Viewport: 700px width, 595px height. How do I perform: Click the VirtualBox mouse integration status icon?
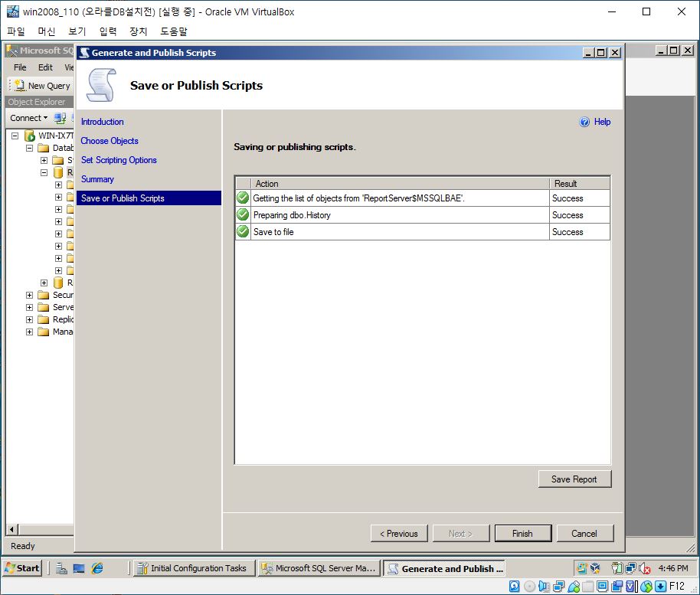646,586
